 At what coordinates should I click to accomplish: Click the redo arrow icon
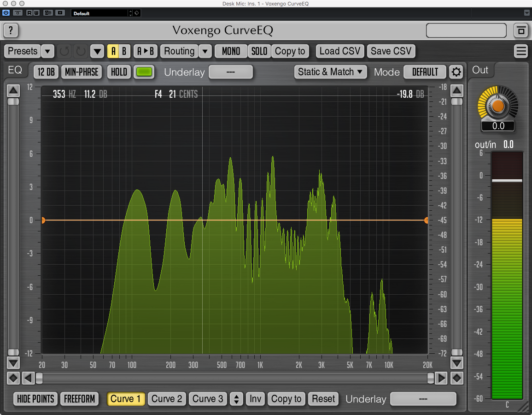pyautogui.click(x=80, y=51)
